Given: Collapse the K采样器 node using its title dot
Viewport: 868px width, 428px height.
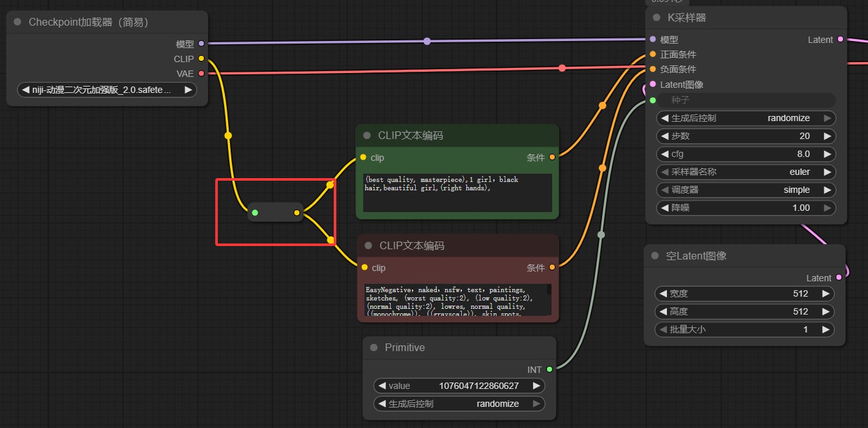Looking at the screenshot, I should [x=657, y=18].
